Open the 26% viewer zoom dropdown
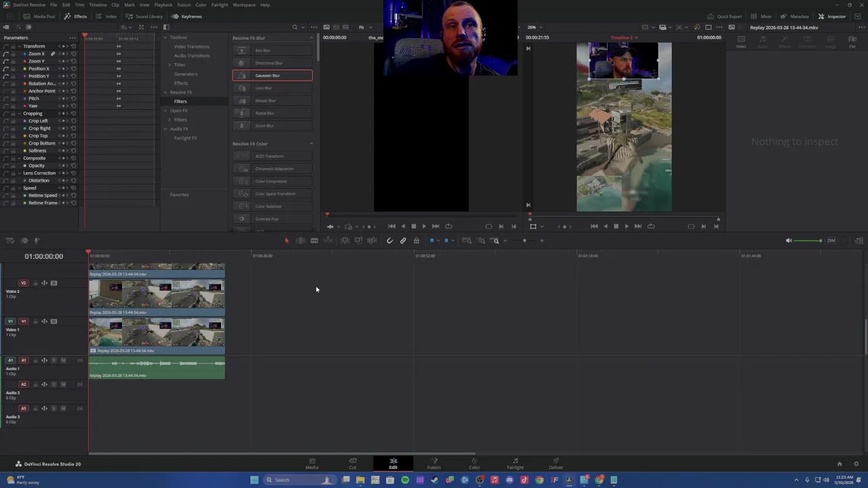This screenshot has width=868, height=488. coord(535,27)
